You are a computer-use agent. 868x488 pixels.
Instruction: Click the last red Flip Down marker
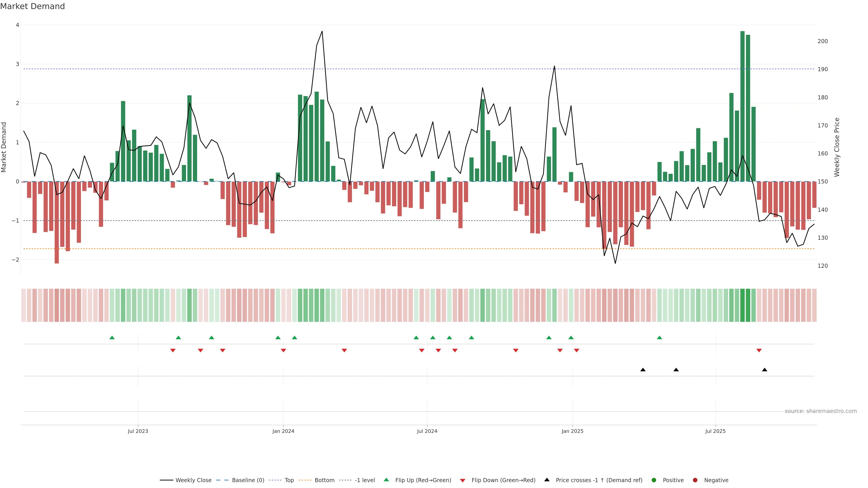coord(759,351)
